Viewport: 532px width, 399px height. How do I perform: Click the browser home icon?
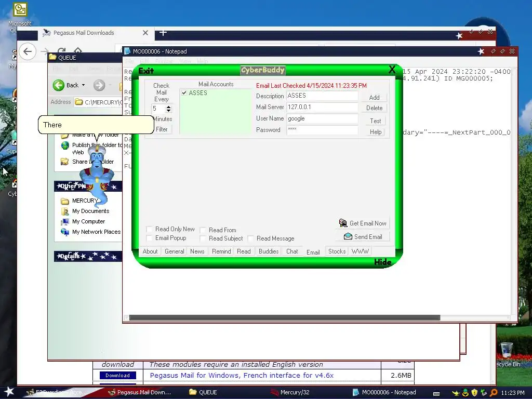point(78,51)
